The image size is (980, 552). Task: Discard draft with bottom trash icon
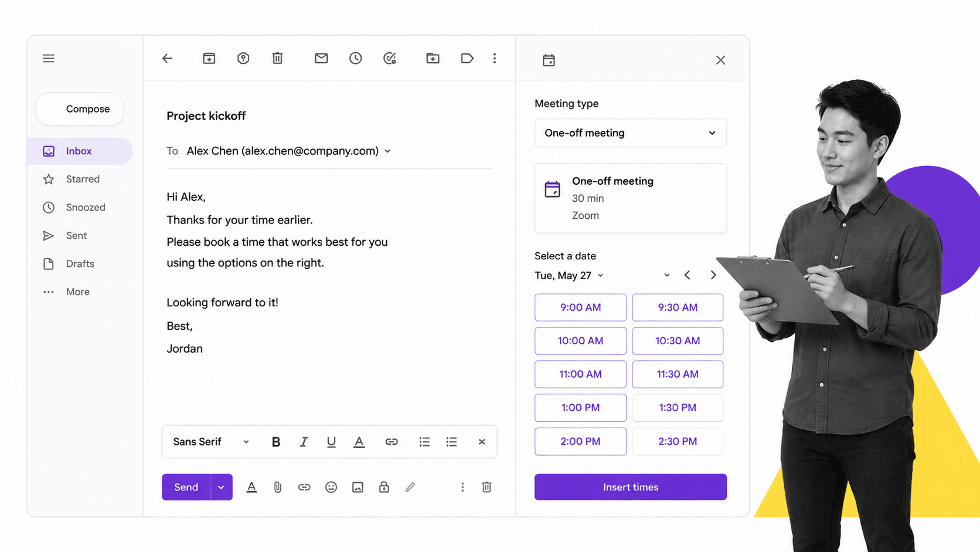(486, 487)
